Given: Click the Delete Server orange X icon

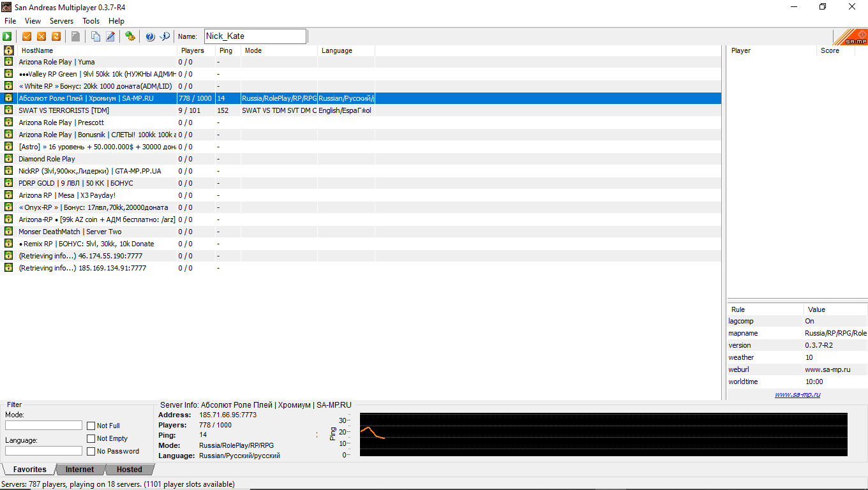Looking at the screenshot, I should point(41,36).
